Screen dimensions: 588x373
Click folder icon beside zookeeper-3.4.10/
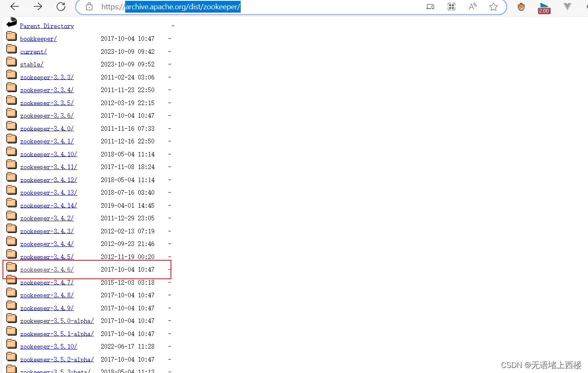coord(12,152)
